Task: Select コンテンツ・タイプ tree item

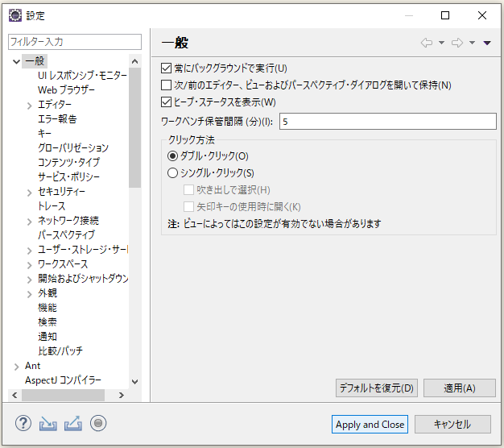Action: pos(68,162)
